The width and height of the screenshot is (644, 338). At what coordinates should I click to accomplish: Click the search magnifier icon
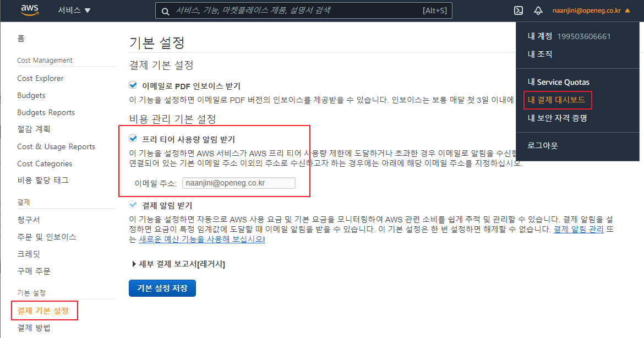coord(165,11)
